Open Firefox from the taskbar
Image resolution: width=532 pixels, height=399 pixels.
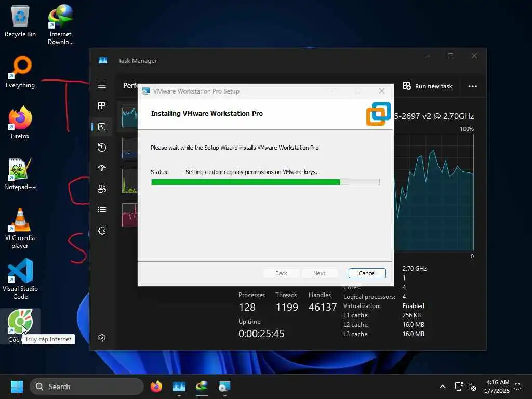tap(156, 387)
